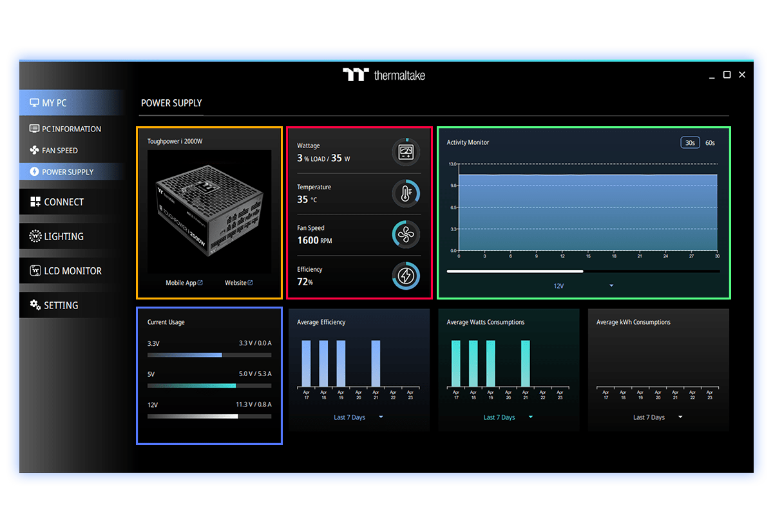773x532 pixels.
Task: Click the Apr 21 bar in Average Watts Consumptions
Action: coord(526,363)
